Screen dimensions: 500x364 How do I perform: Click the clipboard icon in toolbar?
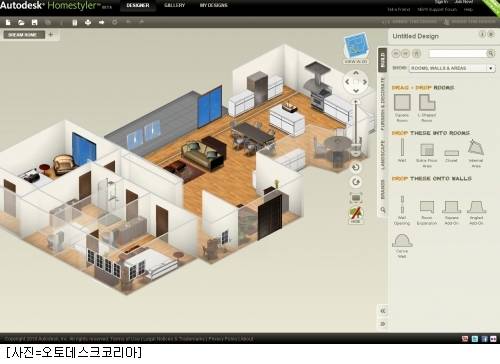[75, 22]
